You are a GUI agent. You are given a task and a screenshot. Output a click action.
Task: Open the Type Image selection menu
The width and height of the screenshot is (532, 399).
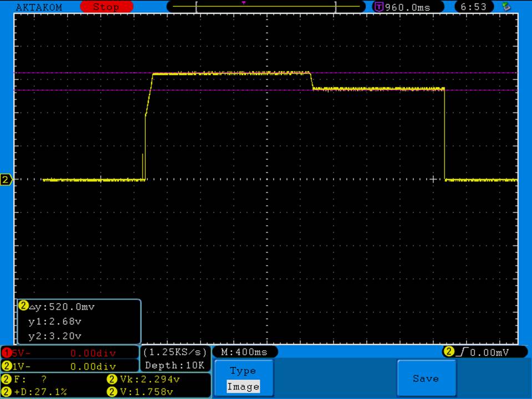pos(243,379)
